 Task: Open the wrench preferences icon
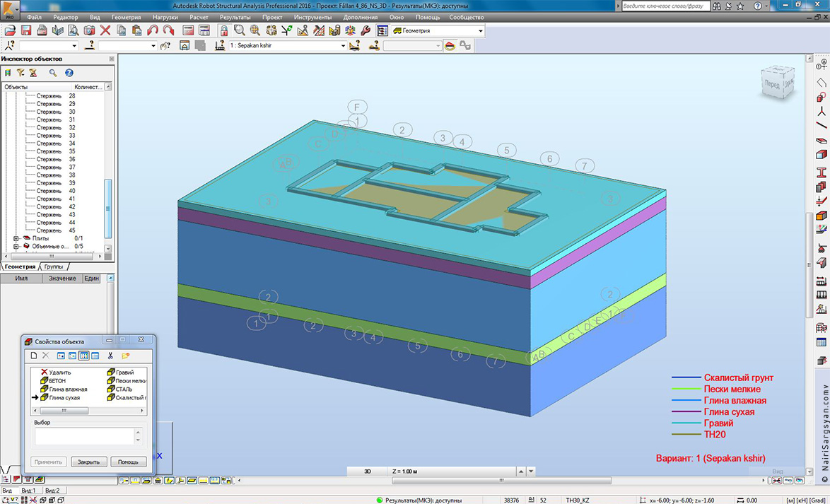tap(366, 30)
